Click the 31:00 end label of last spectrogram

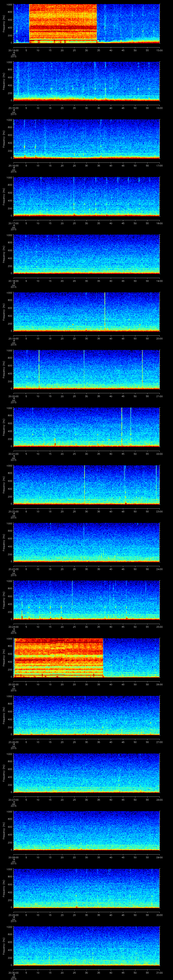click(159, 972)
